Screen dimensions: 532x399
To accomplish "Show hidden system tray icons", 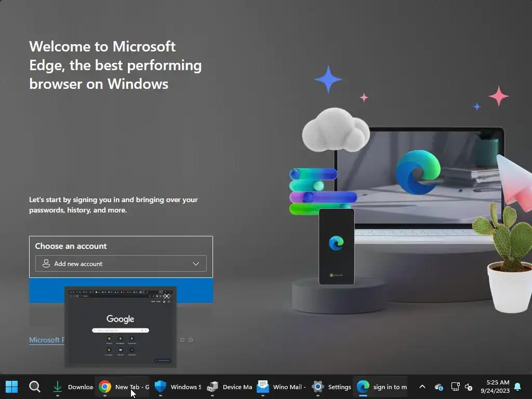I will point(422,387).
